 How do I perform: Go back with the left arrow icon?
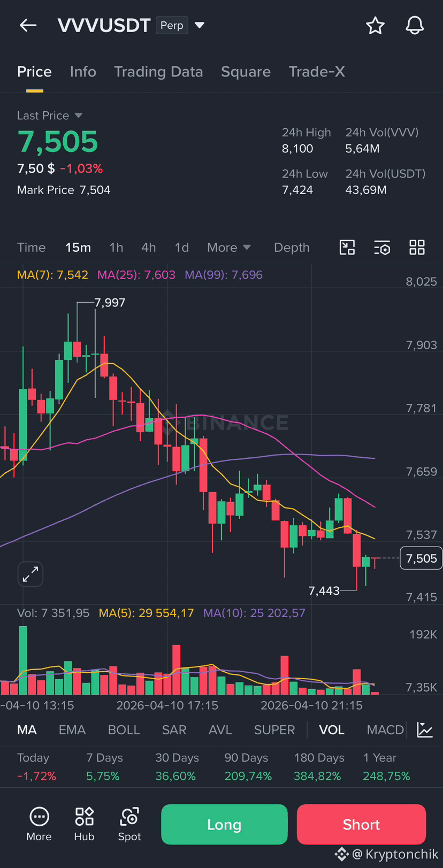click(28, 25)
